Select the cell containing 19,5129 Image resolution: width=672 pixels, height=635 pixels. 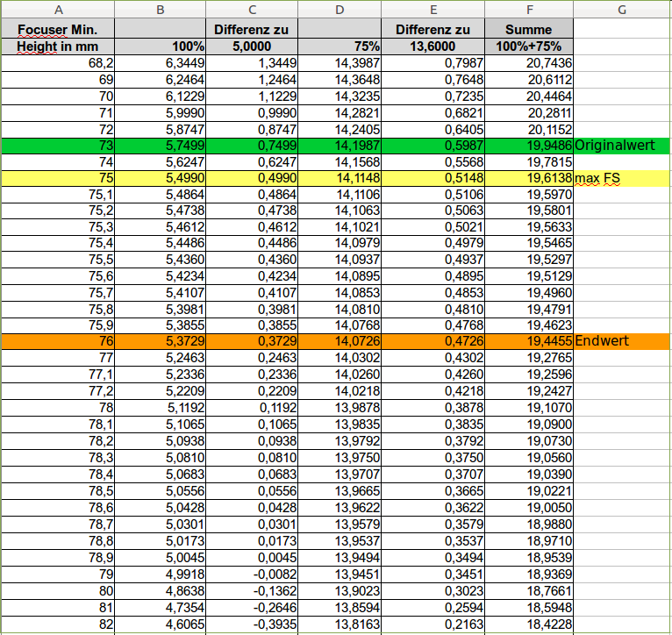(x=529, y=276)
